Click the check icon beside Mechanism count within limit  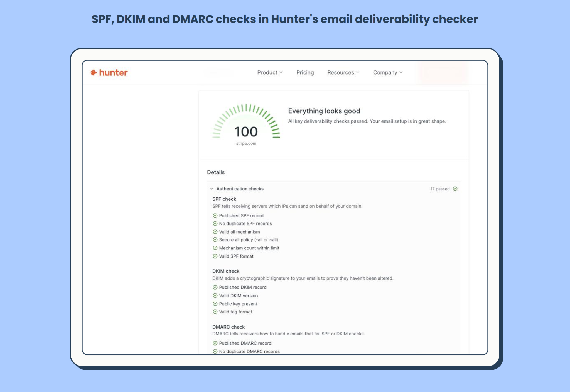tap(215, 248)
